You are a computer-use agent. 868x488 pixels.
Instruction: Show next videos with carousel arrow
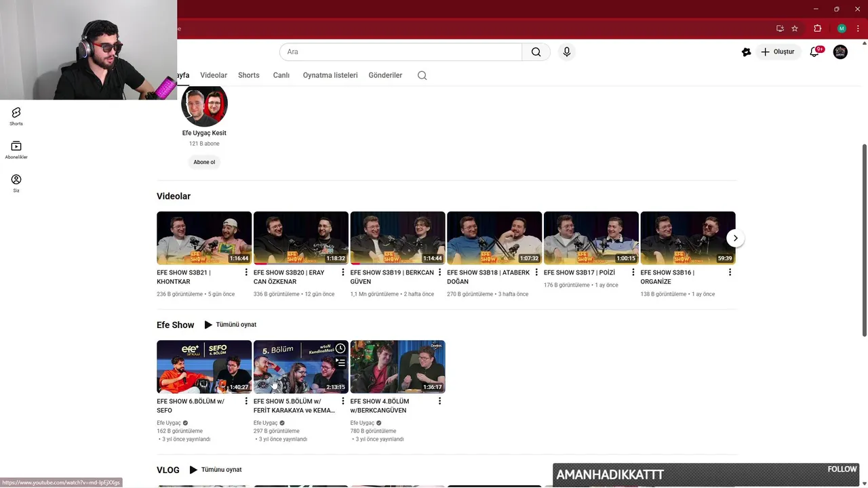(735, 238)
